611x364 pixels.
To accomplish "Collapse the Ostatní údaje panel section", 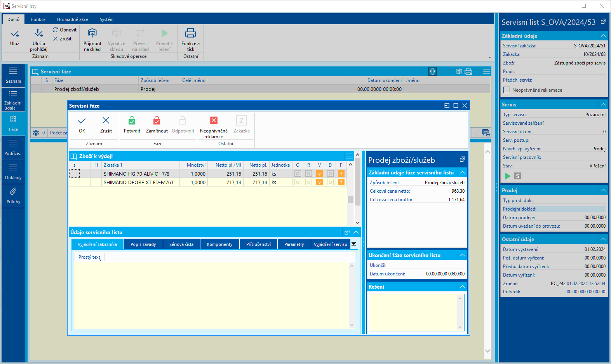I will pos(603,239).
